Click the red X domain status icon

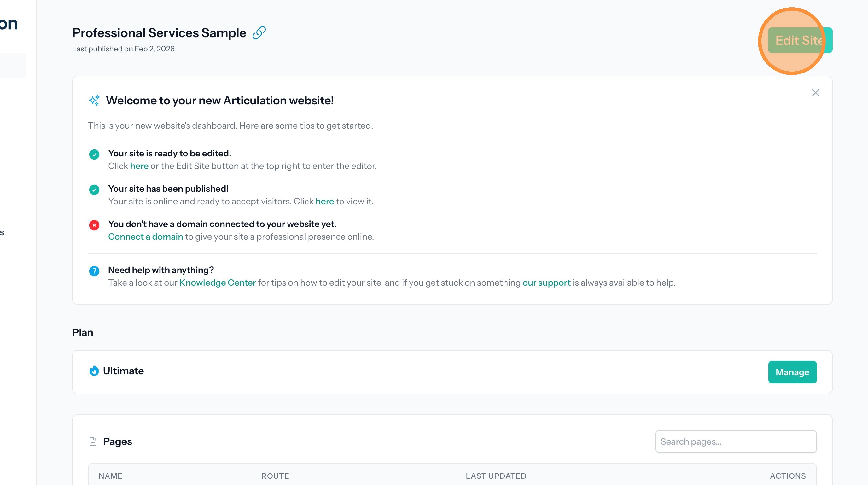tap(94, 225)
